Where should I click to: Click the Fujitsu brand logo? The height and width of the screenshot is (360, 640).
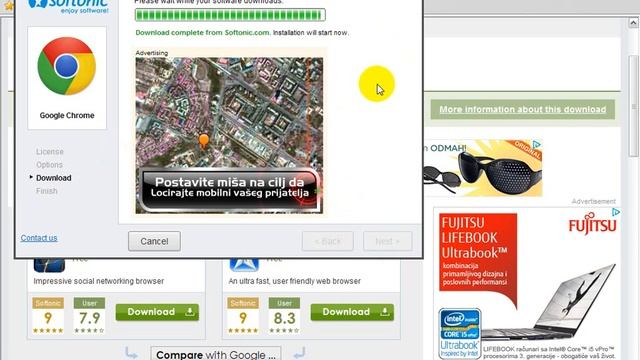point(592,224)
